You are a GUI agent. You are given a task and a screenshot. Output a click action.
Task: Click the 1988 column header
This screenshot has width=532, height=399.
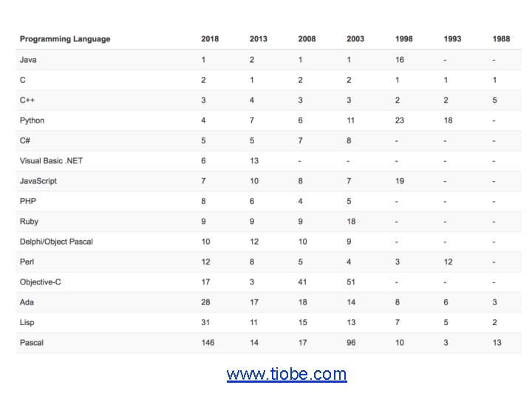[x=501, y=39]
